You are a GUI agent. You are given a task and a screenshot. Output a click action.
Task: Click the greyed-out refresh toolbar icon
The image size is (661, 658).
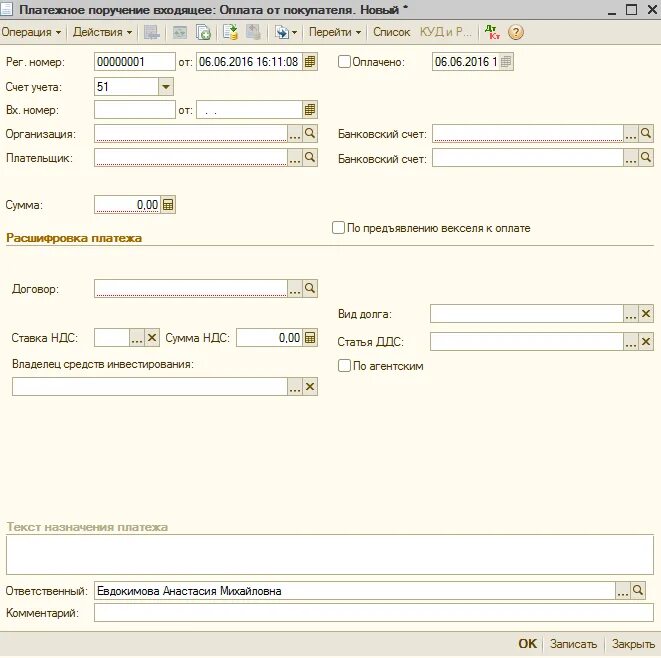coord(180,32)
